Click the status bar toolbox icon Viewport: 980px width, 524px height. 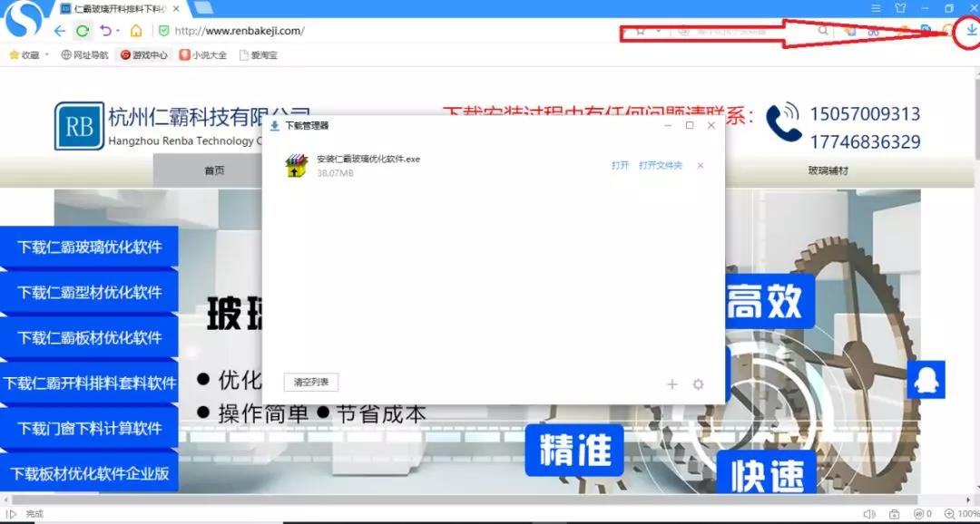coord(895,514)
